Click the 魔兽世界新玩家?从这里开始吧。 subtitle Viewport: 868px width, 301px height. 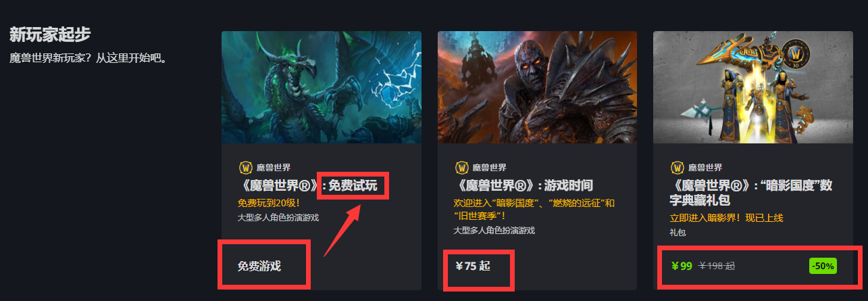[88, 58]
